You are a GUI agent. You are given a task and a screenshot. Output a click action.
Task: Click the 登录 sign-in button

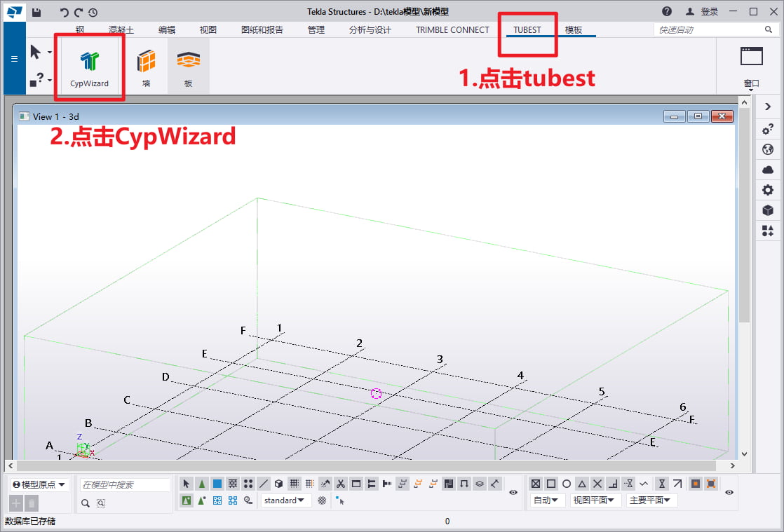[x=702, y=11]
